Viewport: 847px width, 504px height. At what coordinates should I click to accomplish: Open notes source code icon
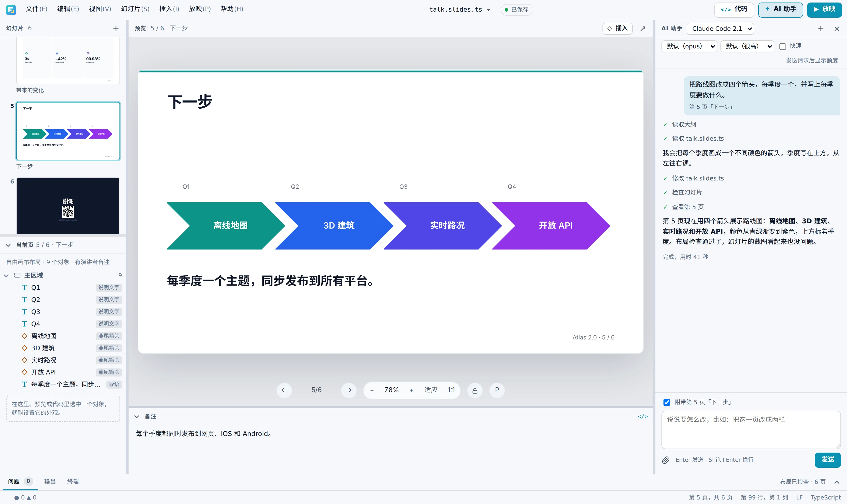(x=643, y=417)
